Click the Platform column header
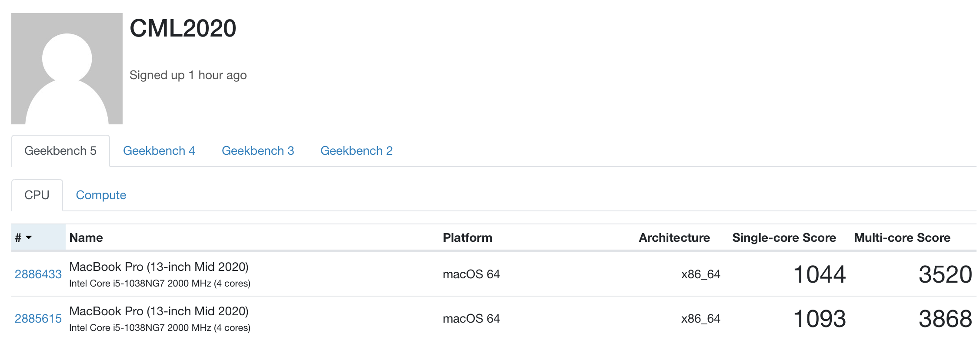Screen dimensions: 980x347 (467, 238)
